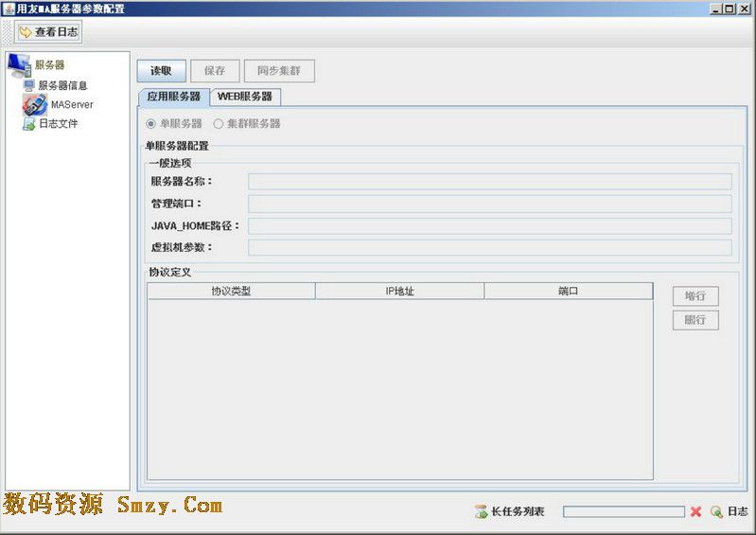756x535 pixels.
Task: Click the 保存 button
Action: (x=215, y=71)
